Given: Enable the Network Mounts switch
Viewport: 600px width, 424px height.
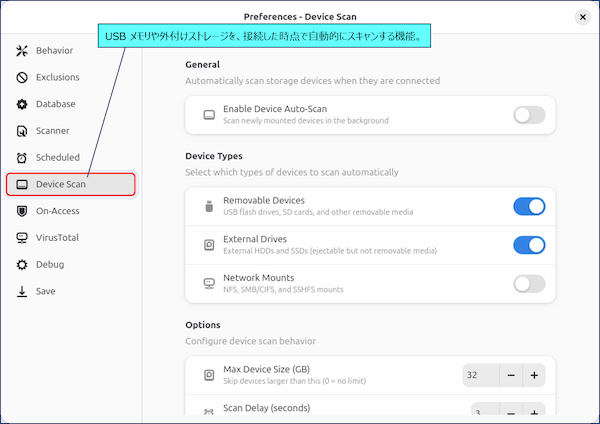Looking at the screenshot, I should 529,284.
